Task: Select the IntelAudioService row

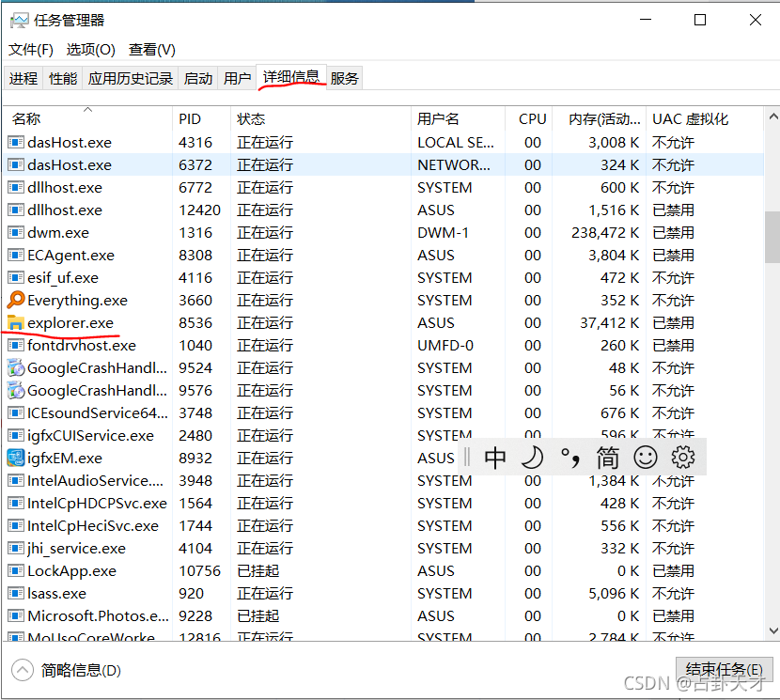Action: tap(383, 480)
